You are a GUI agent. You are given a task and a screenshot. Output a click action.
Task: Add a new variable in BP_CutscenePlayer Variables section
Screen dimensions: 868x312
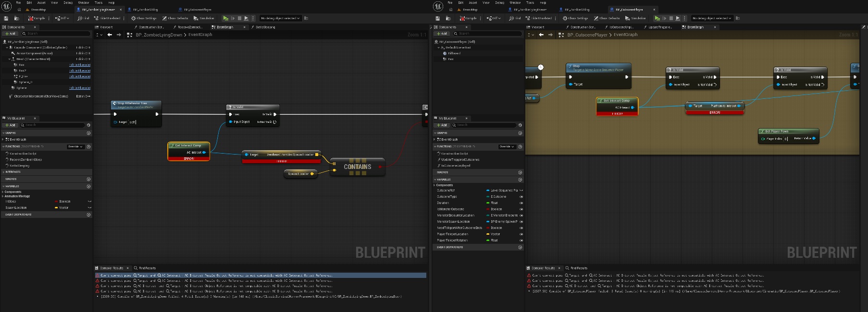pos(520,180)
